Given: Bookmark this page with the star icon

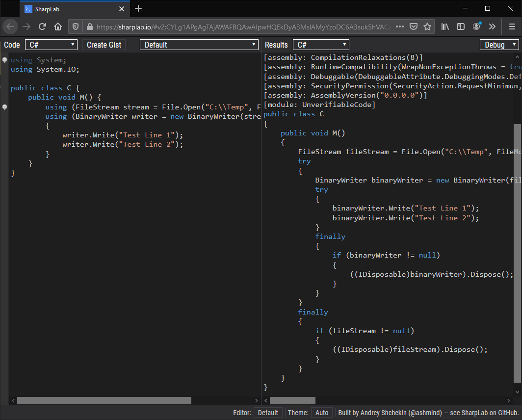Looking at the screenshot, I should coord(427,26).
